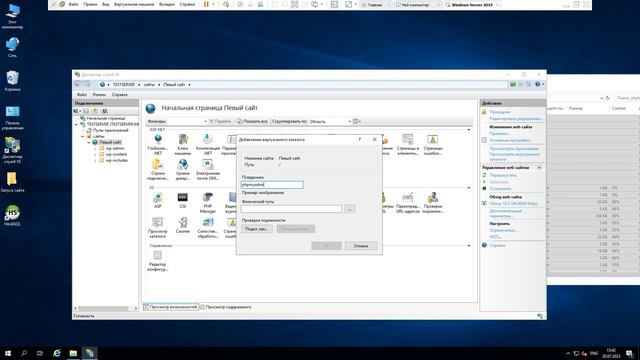The height and width of the screenshot is (360, 640).
Task: Open the Страницы и элементы управления icon
Action: (x=408, y=144)
